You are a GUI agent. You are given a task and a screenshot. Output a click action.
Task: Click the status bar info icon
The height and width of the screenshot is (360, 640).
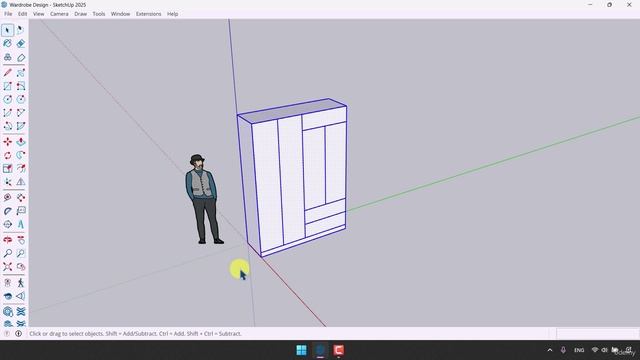(x=18, y=333)
